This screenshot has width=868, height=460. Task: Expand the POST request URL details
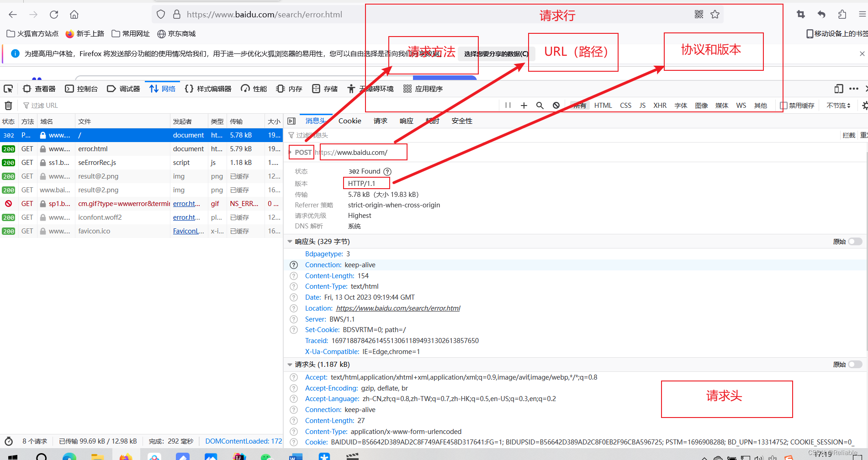(290, 153)
